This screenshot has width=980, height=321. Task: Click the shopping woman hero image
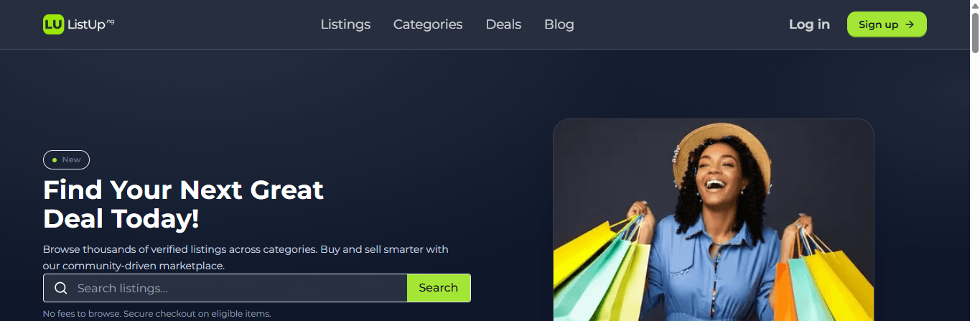[714, 220]
